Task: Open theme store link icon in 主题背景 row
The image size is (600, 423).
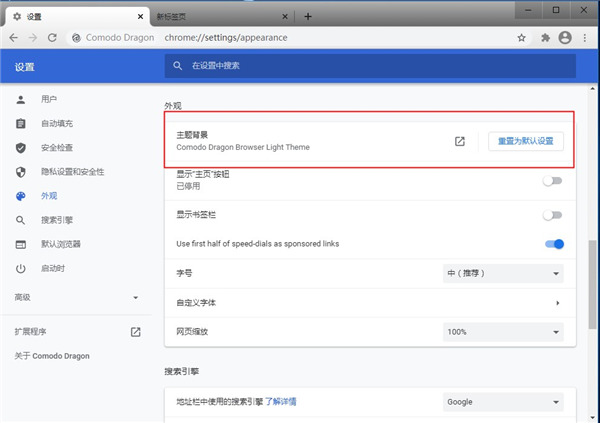Action: click(460, 141)
